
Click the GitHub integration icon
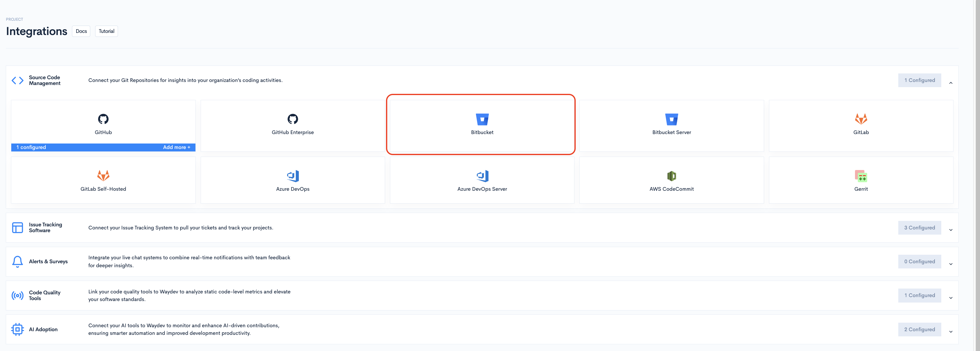tap(103, 119)
